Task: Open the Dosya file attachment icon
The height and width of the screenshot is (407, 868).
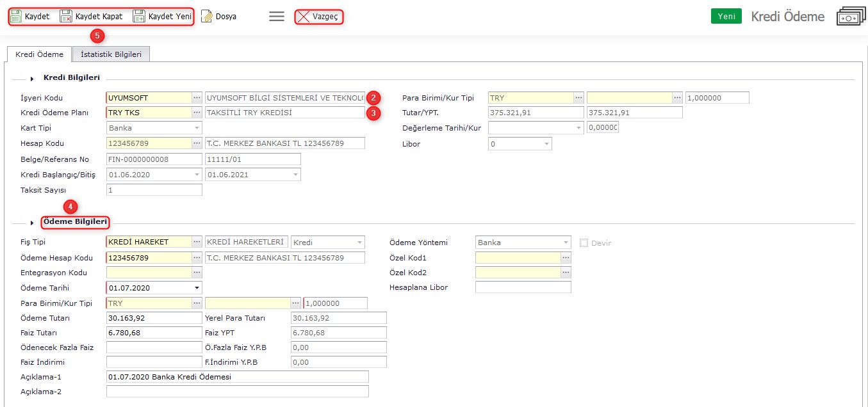Action: pyautogui.click(x=207, y=17)
